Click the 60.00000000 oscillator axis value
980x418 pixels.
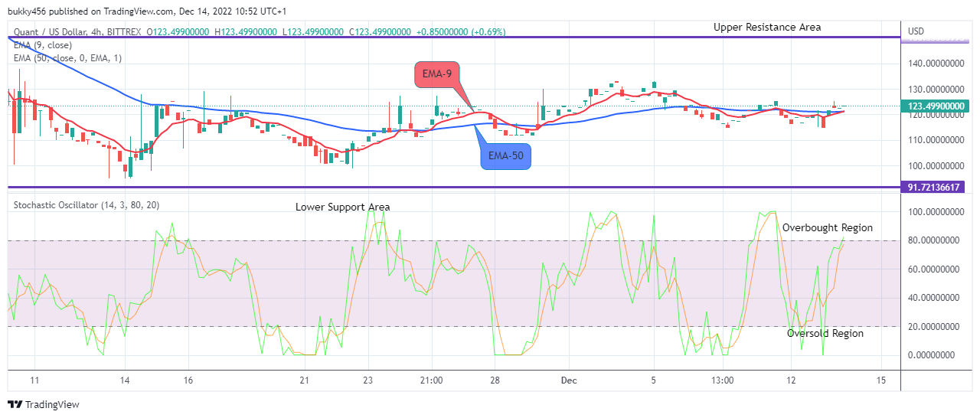click(933, 269)
